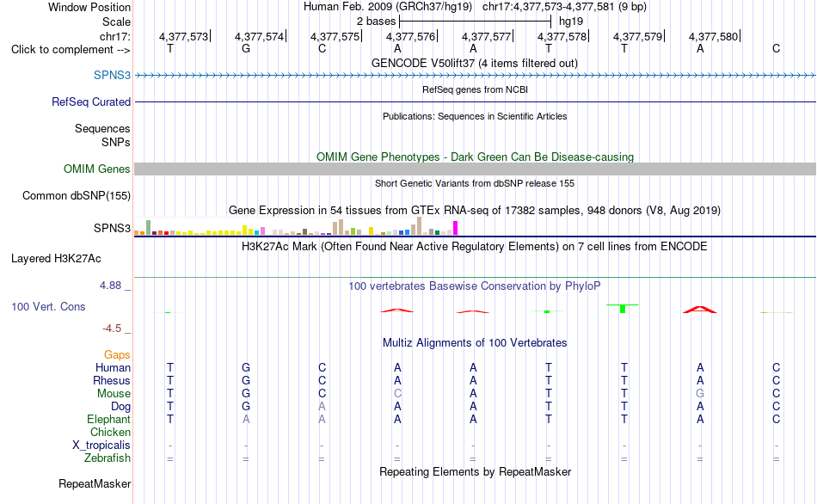Click the faded A in the Dog row
This screenshot has width=817, height=504.
322,407
